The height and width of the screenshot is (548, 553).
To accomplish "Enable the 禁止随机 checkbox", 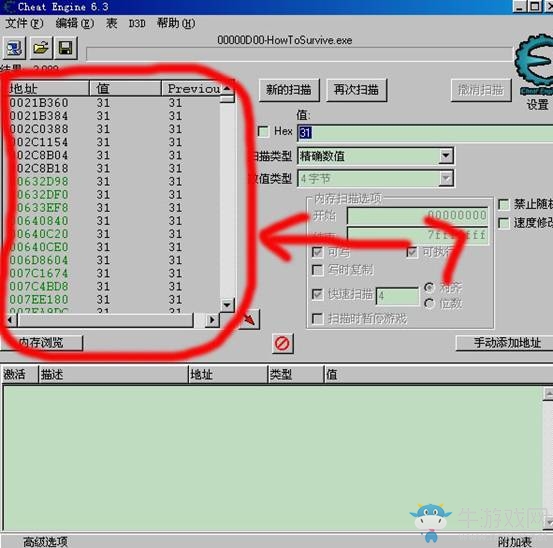I will [503, 204].
